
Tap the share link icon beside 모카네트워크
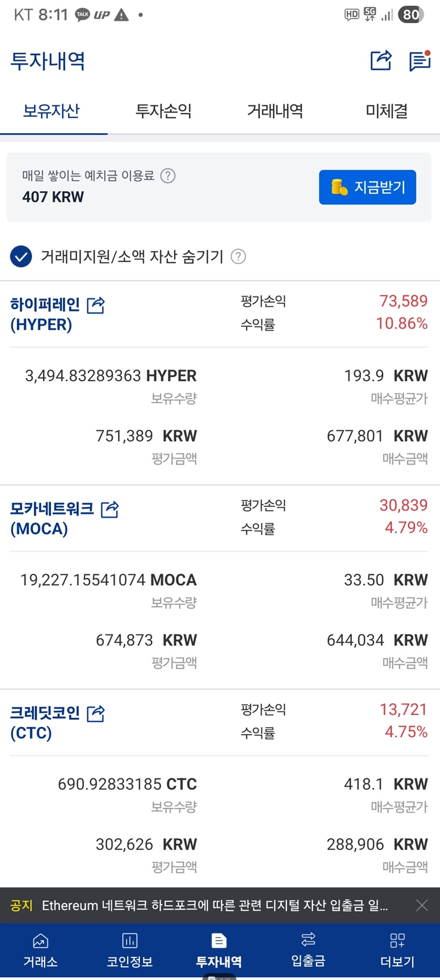pos(110,509)
